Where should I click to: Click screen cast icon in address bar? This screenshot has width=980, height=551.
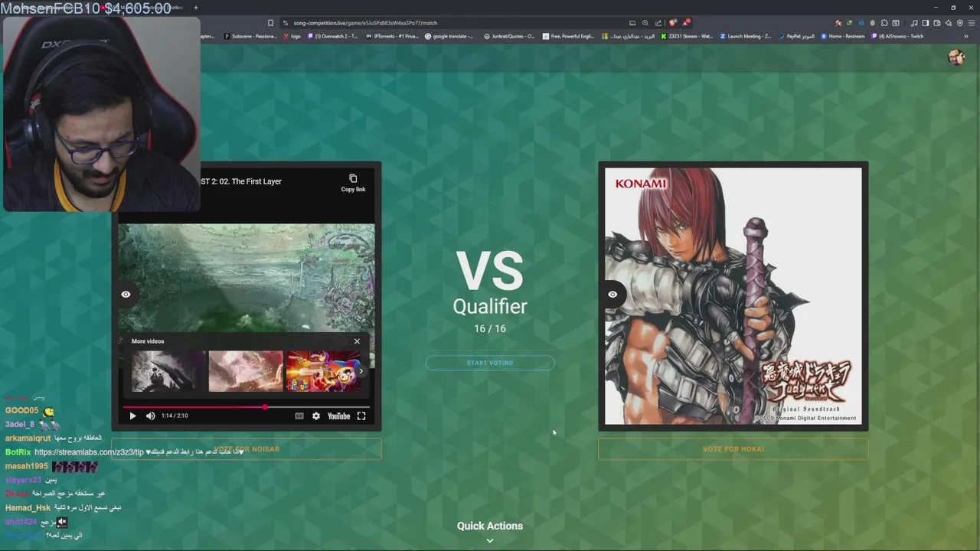[x=632, y=23]
